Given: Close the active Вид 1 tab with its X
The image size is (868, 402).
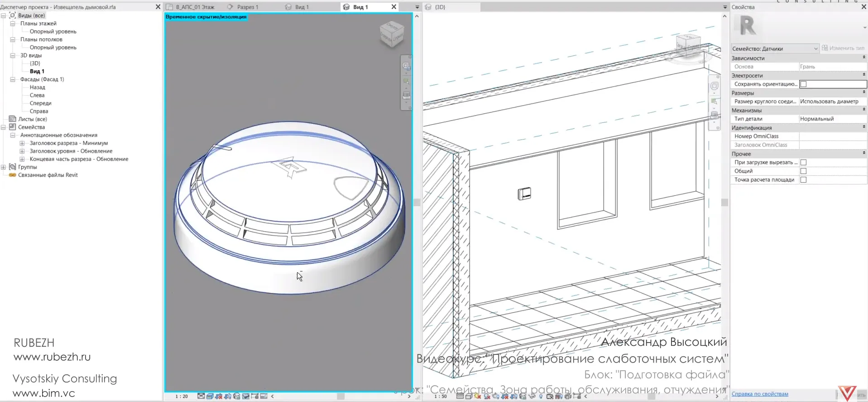Looking at the screenshot, I should point(393,7).
